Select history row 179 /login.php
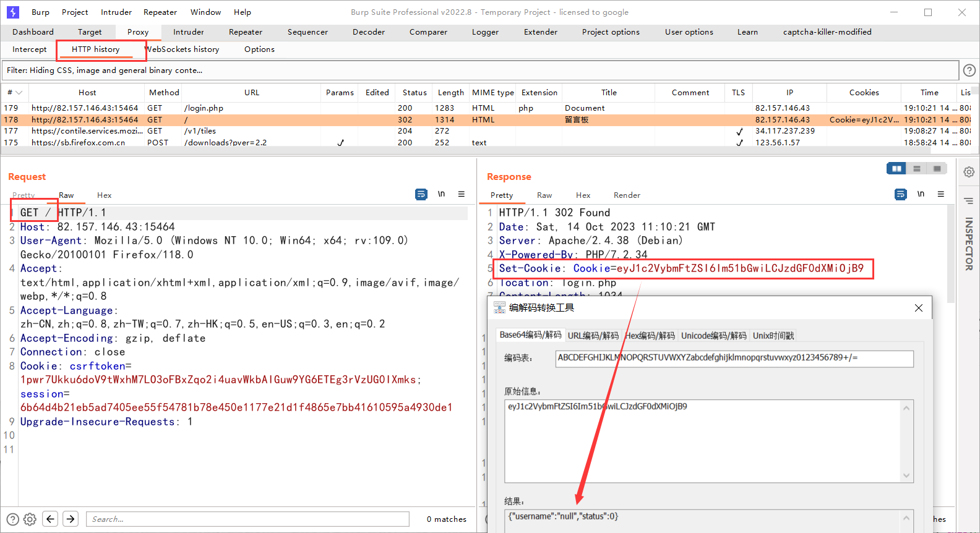Screen dimensions: 980x533 click(x=486, y=108)
